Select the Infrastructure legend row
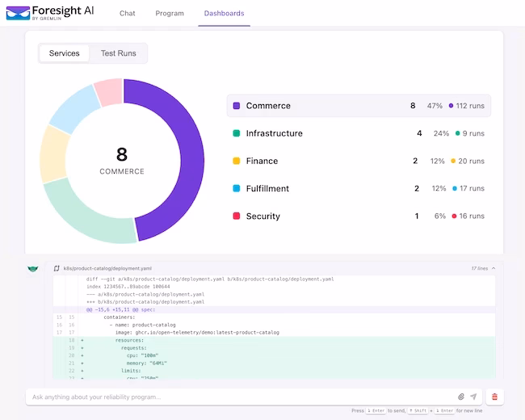 (x=359, y=133)
